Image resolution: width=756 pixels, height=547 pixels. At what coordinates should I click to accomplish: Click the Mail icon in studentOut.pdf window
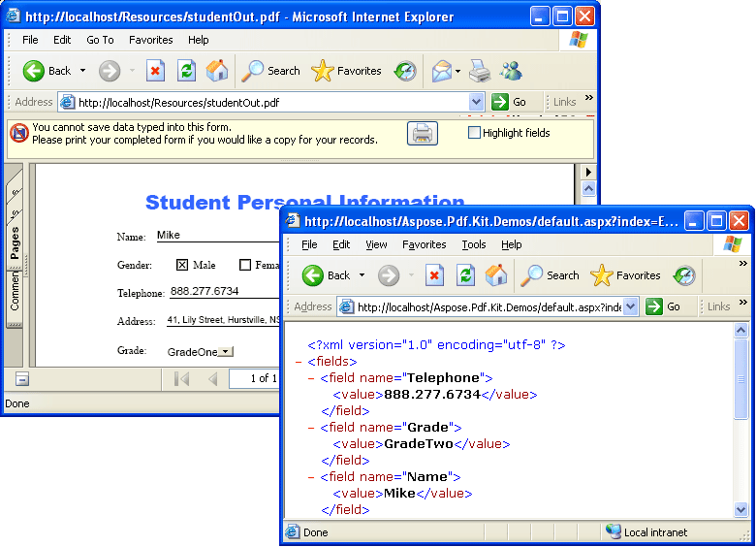pos(442,71)
